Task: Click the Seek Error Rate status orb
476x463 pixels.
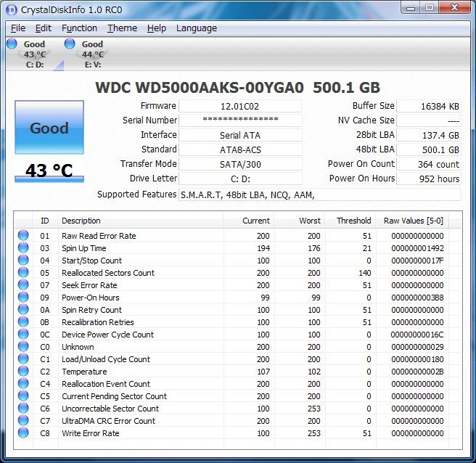Action: (23, 284)
